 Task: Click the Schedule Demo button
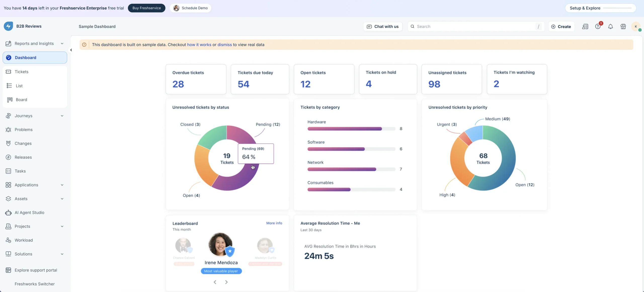coord(190,8)
